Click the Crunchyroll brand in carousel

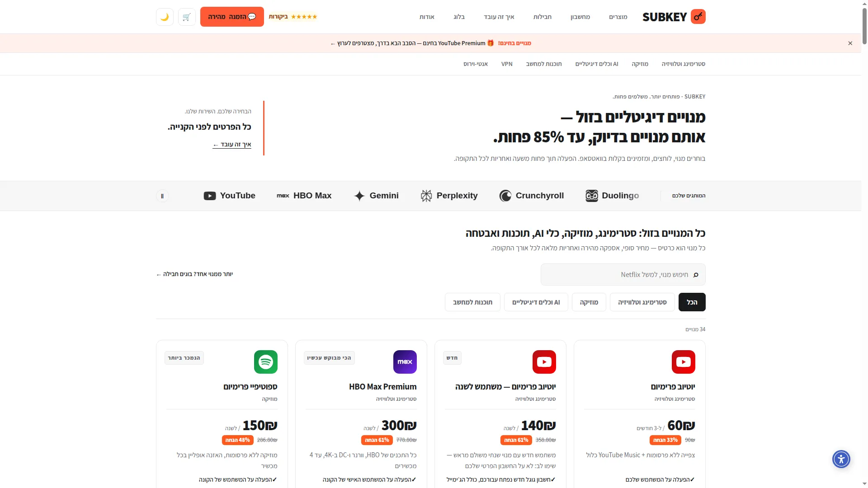point(532,196)
